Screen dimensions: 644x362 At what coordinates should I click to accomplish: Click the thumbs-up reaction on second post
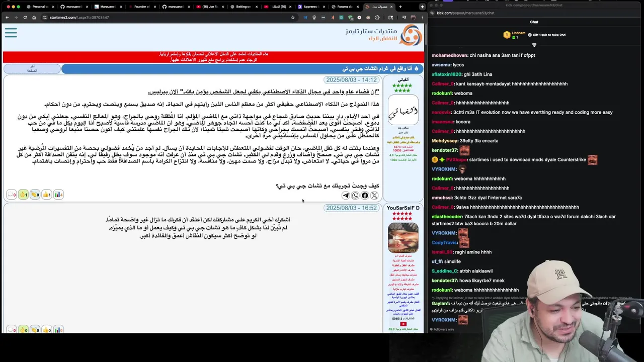[46, 330]
